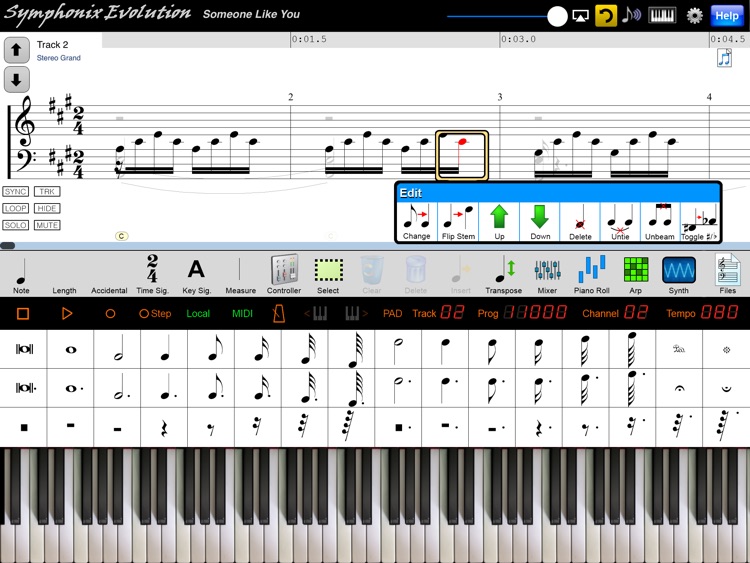
Task: Toggle HIDE for the track
Action: 47,209
